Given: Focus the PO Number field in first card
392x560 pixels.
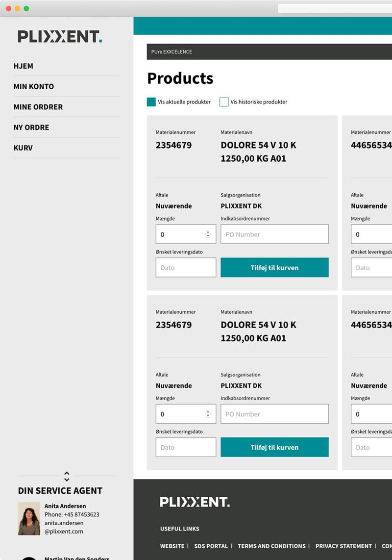Looking at the screenshot, I should [274, 234].
